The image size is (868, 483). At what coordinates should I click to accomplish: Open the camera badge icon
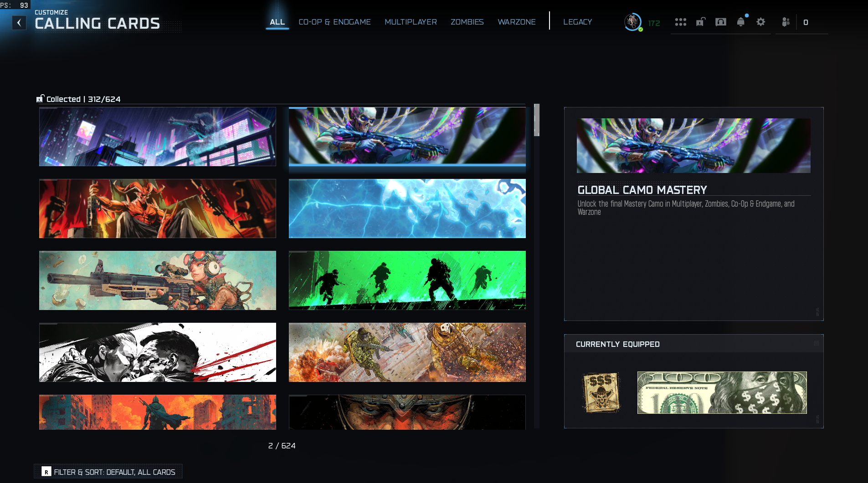click(721, 22)
